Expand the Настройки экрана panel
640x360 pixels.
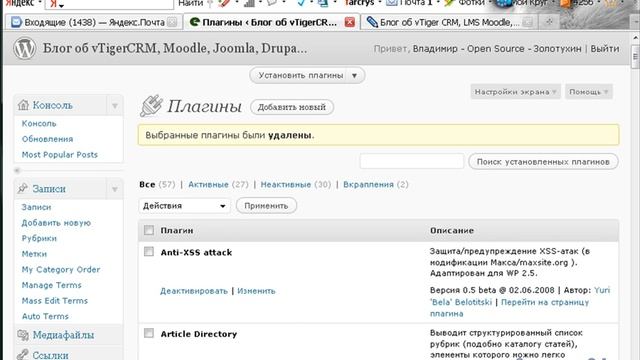pyautogui.click(x=516, y=92)
